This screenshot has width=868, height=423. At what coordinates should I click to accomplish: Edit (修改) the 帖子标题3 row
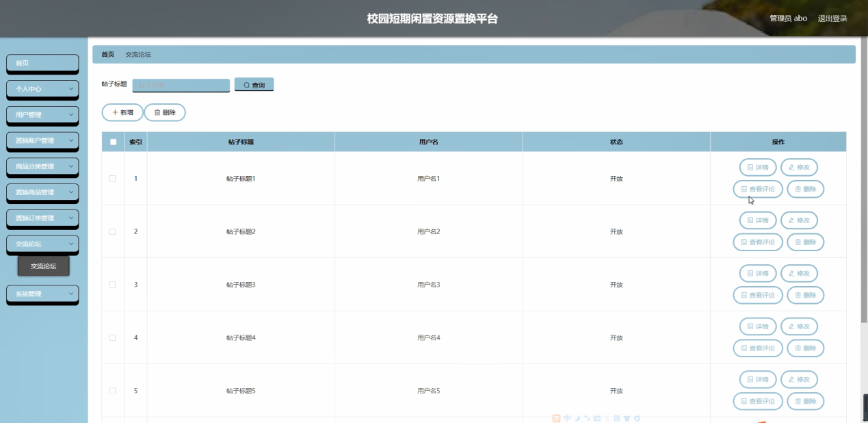[799, 273]
